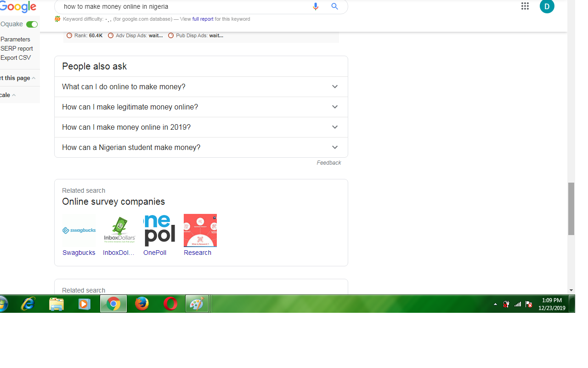Collapse the 'rt this page' section chevron

click(34, 78)
